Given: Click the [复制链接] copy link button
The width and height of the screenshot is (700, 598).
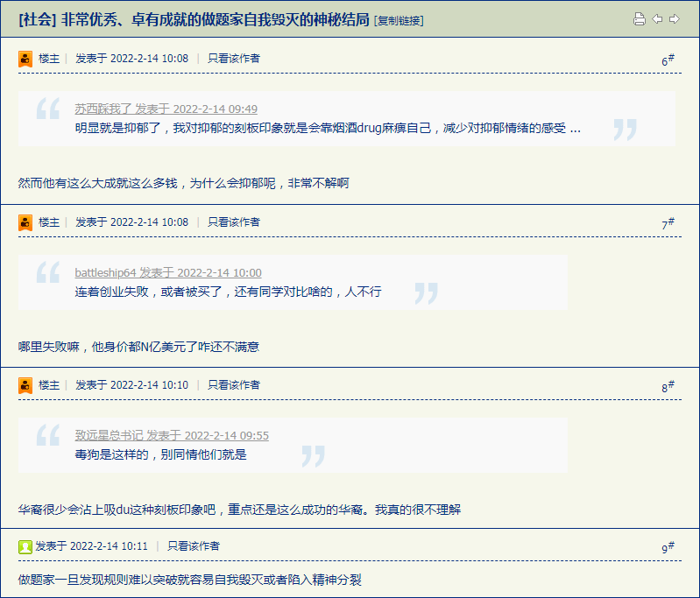Looking at the screenshot, I should click(x=399, y=20).
